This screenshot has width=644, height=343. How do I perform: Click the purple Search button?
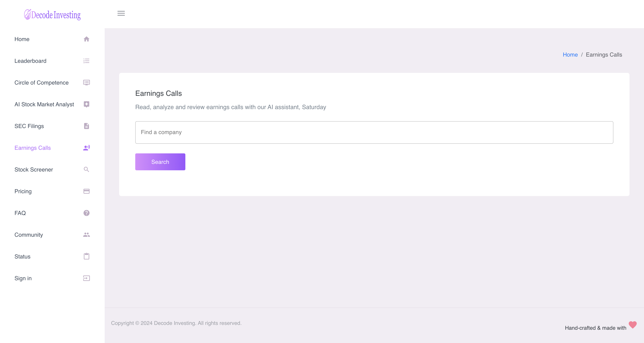click(160, 162)
